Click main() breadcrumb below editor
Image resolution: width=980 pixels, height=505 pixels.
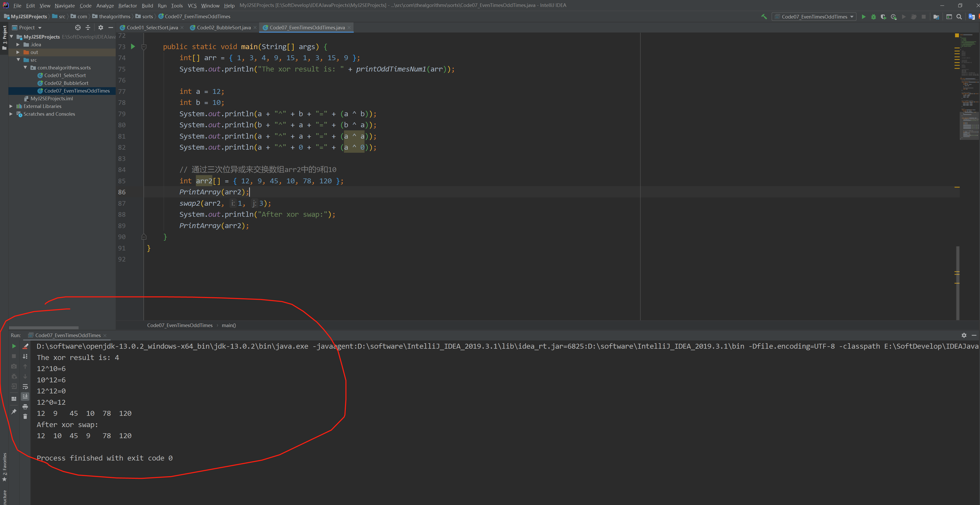(229, 325)
